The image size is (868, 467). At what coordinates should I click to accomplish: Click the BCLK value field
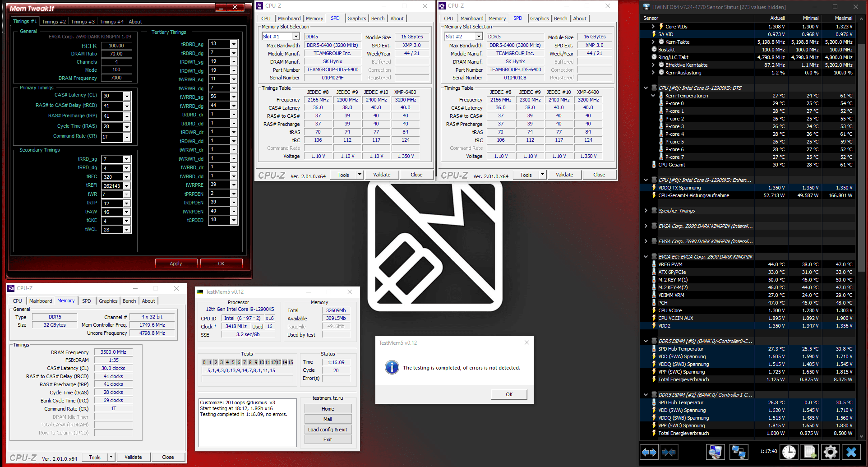[116, 46]
